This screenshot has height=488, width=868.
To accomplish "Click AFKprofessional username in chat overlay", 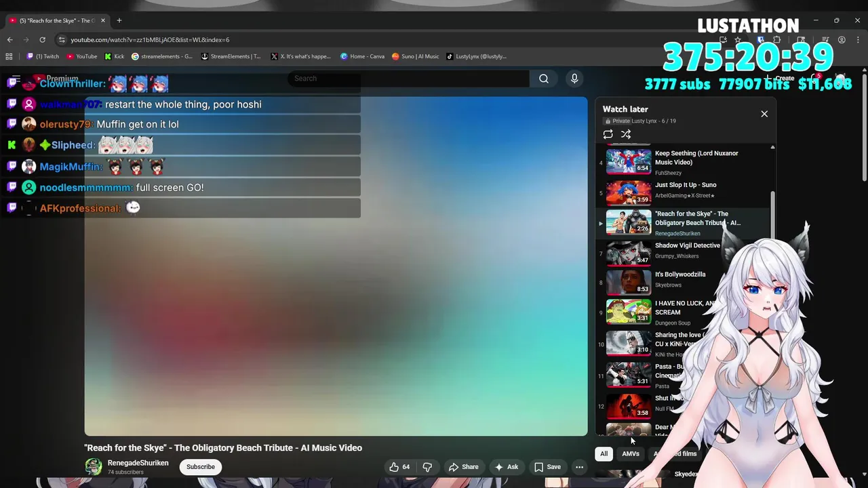I will coord(80,209).
